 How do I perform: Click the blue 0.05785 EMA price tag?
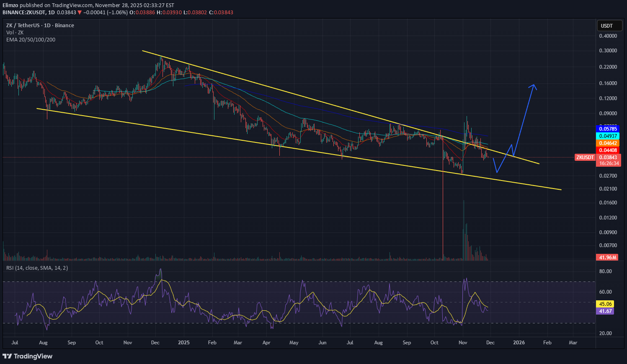[607, 129]
